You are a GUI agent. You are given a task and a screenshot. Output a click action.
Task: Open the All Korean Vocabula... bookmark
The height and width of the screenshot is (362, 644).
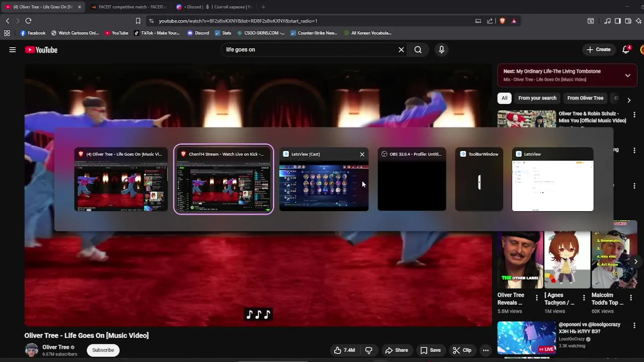click(368, 33)
